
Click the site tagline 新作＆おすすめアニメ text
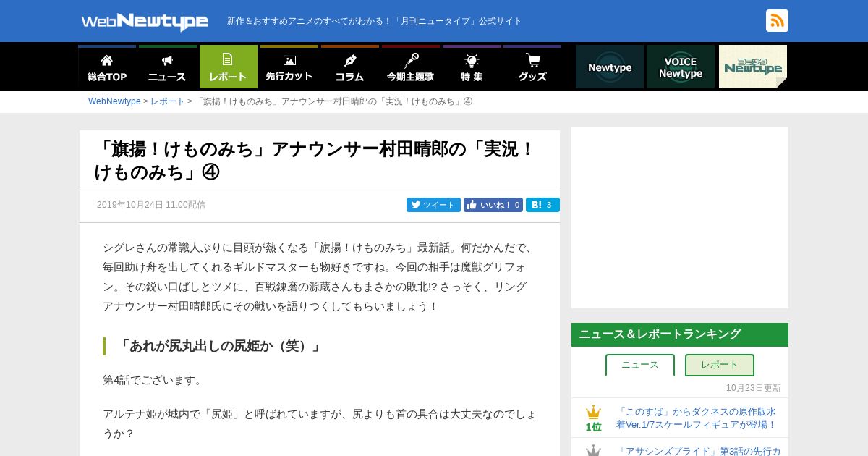[x=375, y=21]
